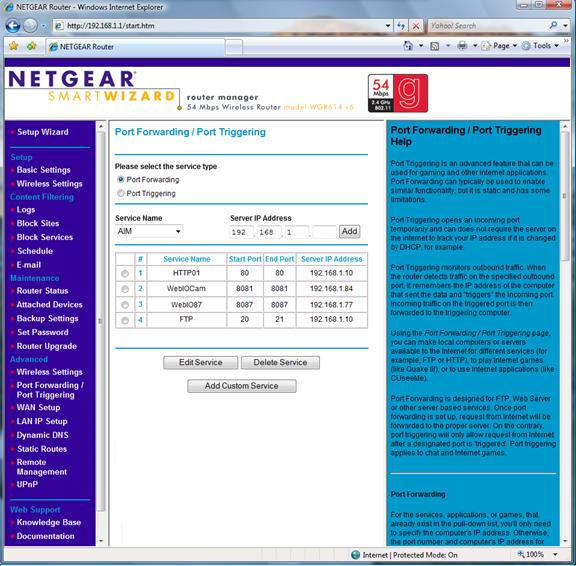Click the browser Forward arrow button
This screenshot has width=576, height=566.
tap(30, 26)
